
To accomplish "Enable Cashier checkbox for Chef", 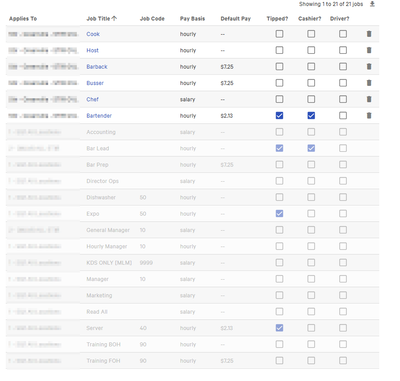I will (311, 99).
